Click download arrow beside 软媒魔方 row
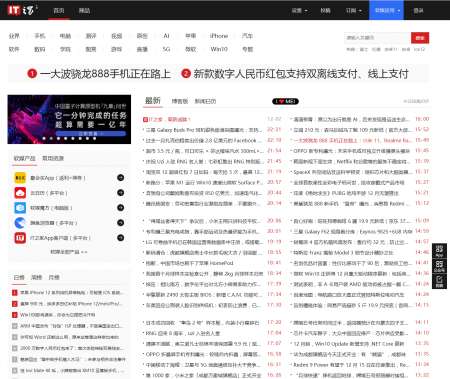Viewport: 450px width, 379px height. [121, 208]
